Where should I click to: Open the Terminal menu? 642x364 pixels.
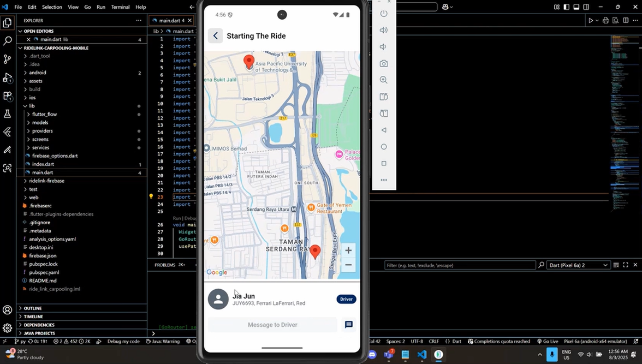[x=120, y=7]
